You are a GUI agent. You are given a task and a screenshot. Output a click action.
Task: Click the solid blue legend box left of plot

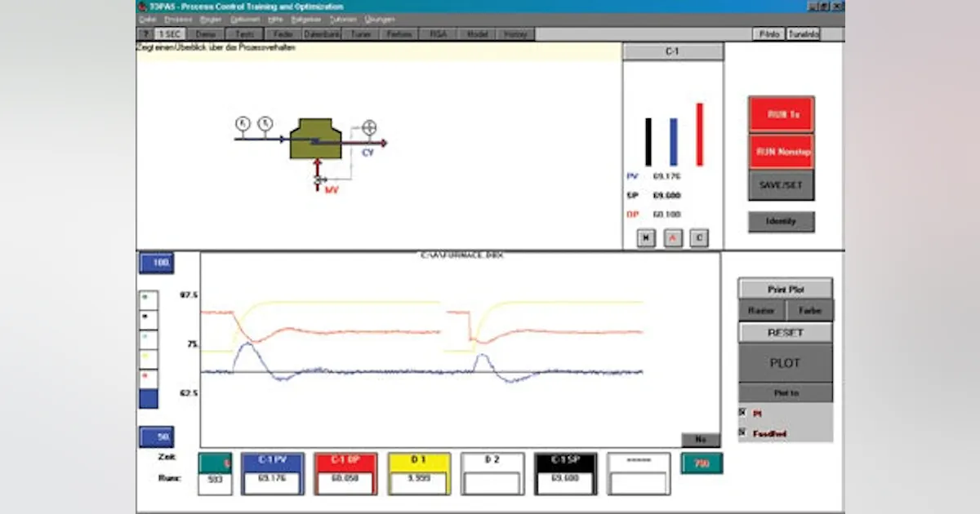tap(149, 398)
